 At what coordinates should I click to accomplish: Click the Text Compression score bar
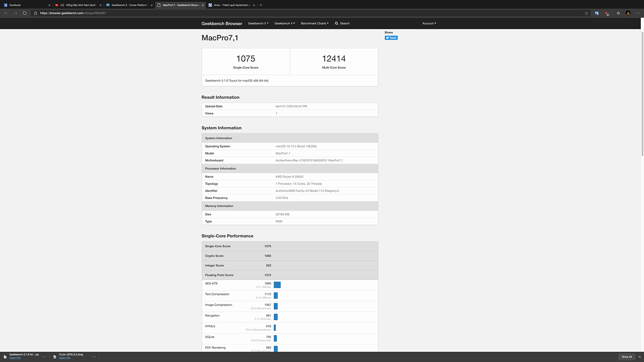[276, 295]
